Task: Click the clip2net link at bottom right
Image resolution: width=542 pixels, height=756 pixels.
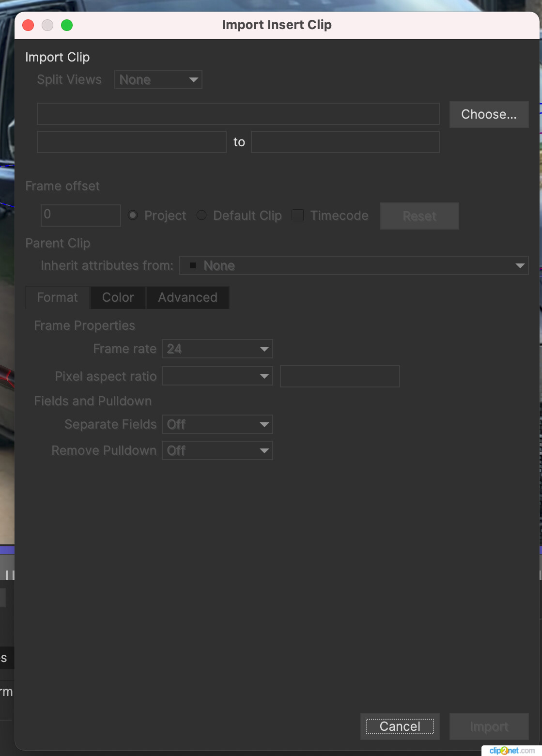Action: tap(511, 751)
